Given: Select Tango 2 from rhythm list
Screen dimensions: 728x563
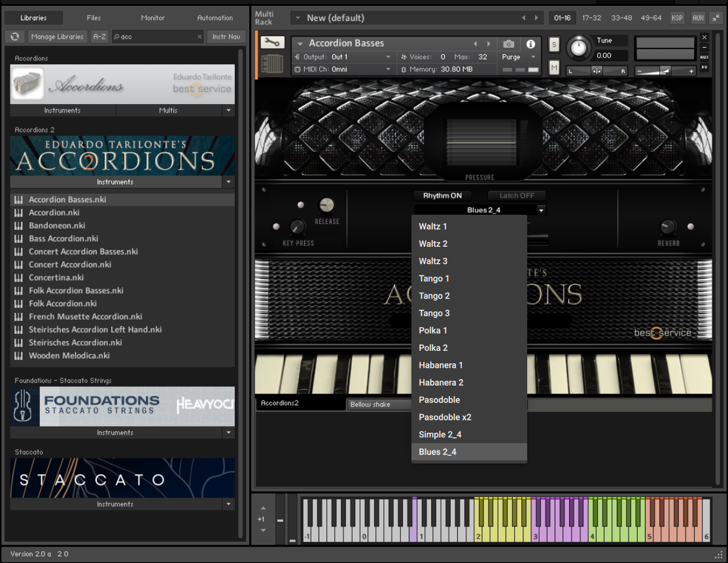Looking at the screenshot, I should coord(434,296).
